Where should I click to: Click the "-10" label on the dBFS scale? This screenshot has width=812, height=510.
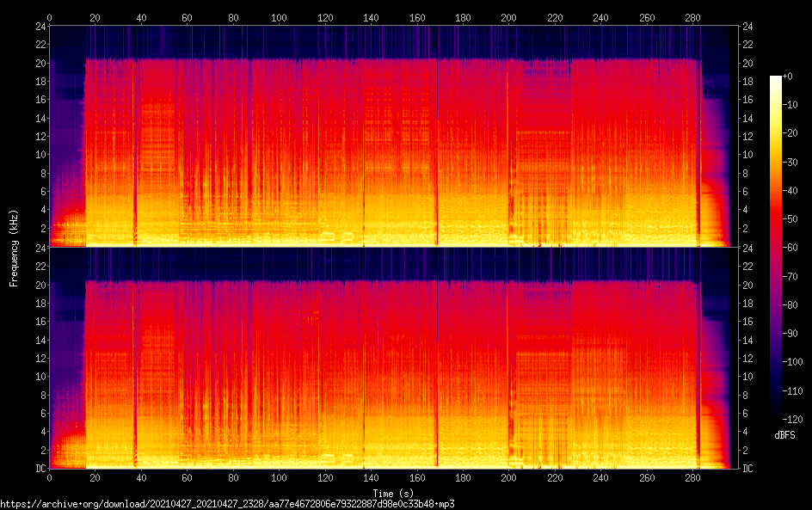[790, 105]
